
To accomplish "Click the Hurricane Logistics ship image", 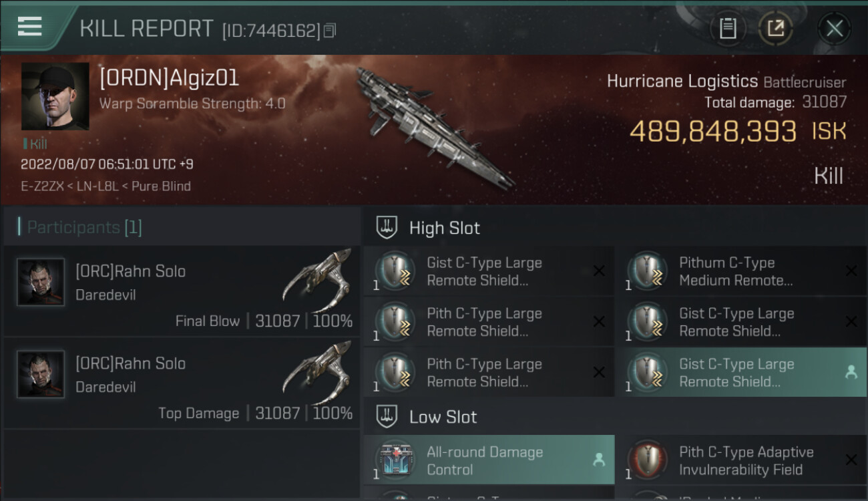I will click(x=434, y=127).
